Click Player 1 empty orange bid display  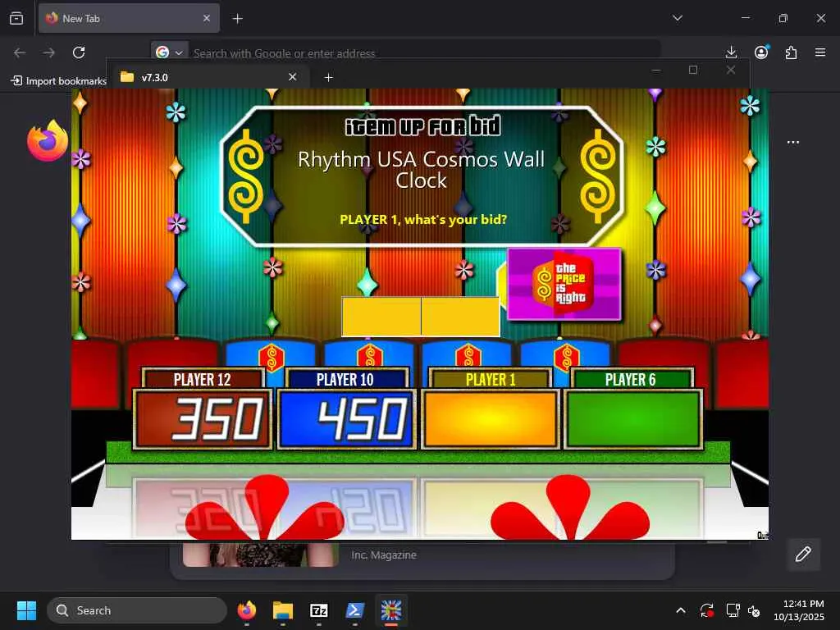point(491,418)
